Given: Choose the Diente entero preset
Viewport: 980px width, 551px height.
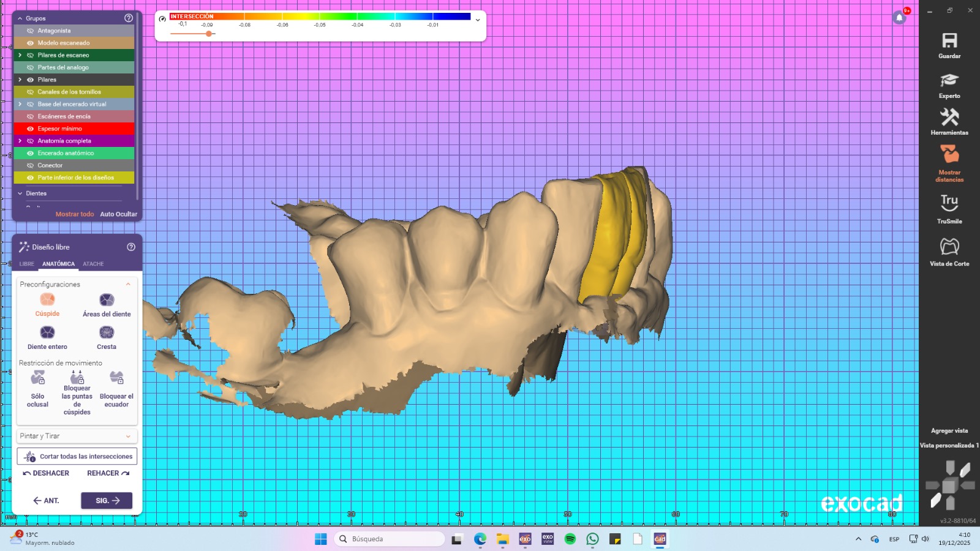Looking at the screenshot, I should tap(47, 332).
